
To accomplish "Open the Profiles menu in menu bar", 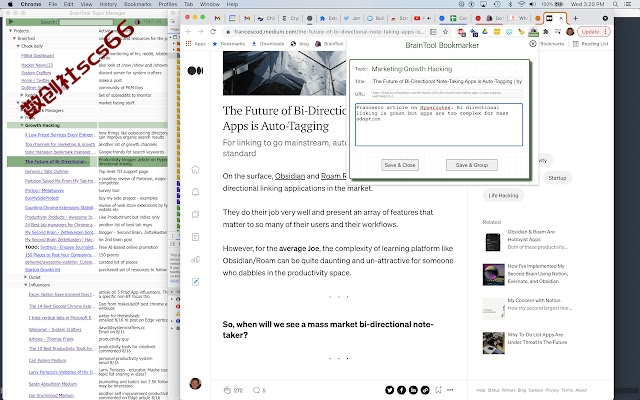I will point(168,4).
